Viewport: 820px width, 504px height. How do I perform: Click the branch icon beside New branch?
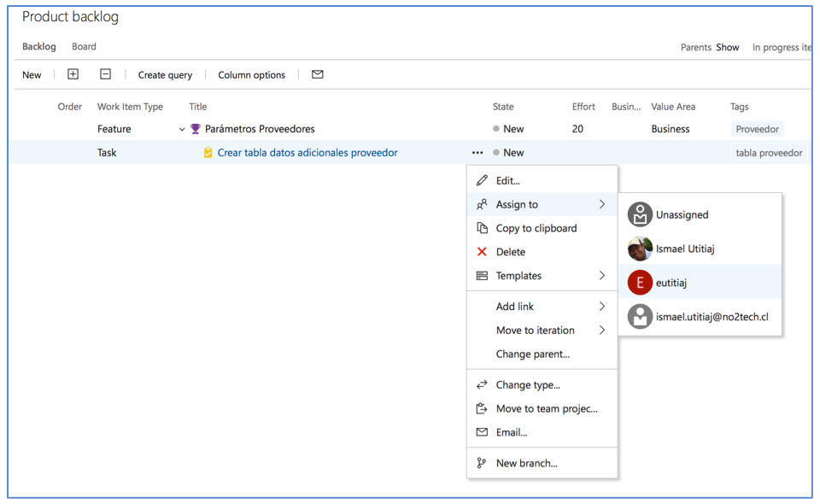pyautogui.click(x=482, y=463)
